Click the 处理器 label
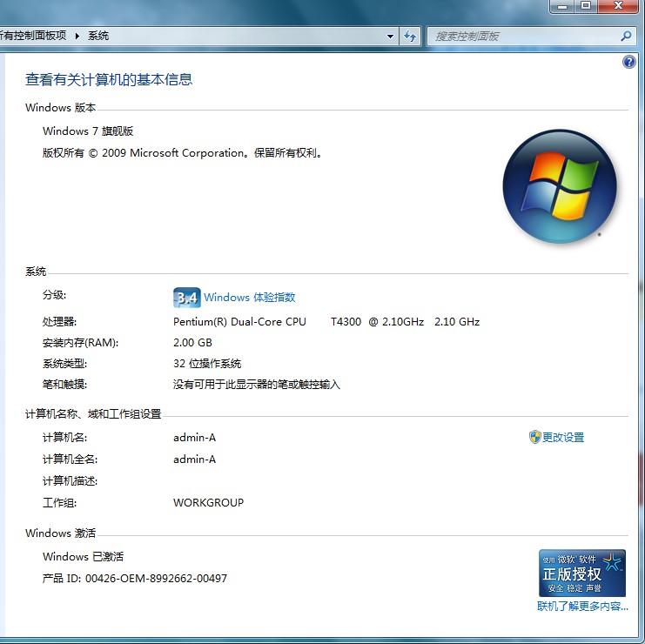This screenshot has width=645, height=644. click(x=59, y=322)
